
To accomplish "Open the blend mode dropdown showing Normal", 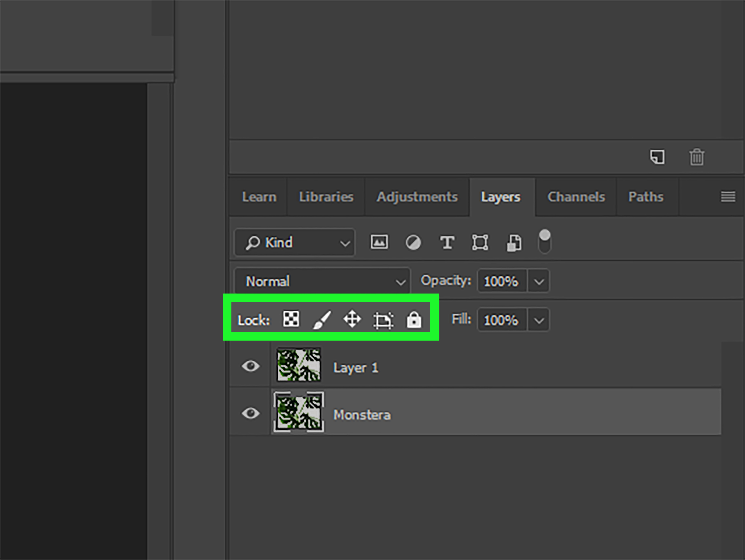I will tap(322, 281).
